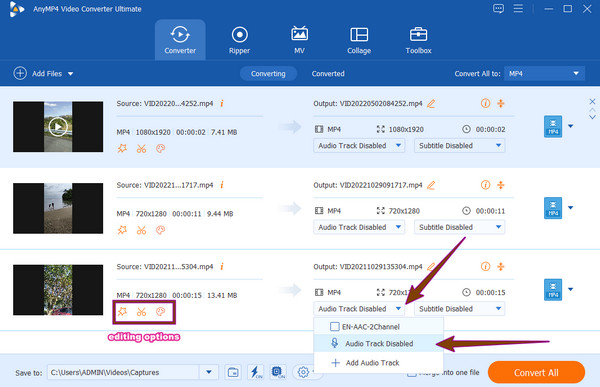Open the effects wand for VID20220...4252.mp4
Screen dimensions: 600x387
pyautogui.click(x=122, y=149)
